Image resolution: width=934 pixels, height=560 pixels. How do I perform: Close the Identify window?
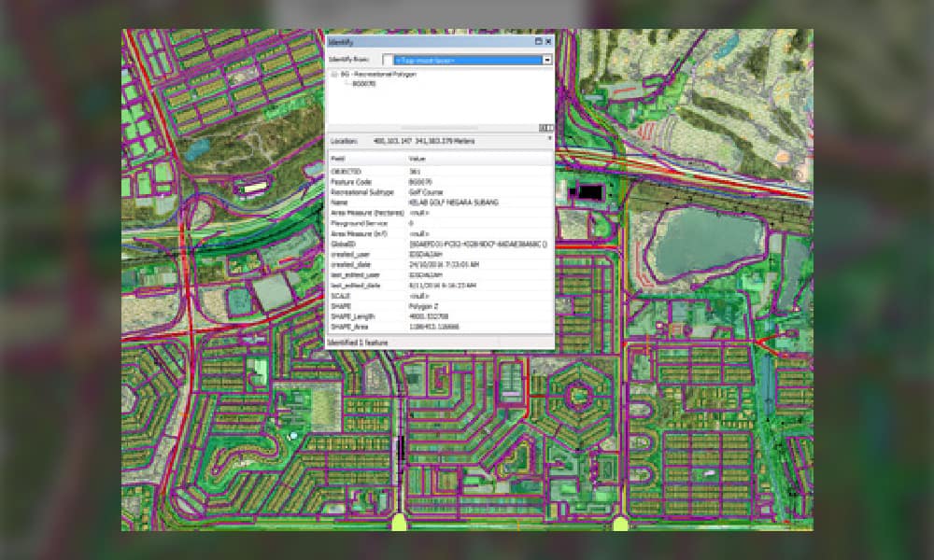click(x=548, y=42)
